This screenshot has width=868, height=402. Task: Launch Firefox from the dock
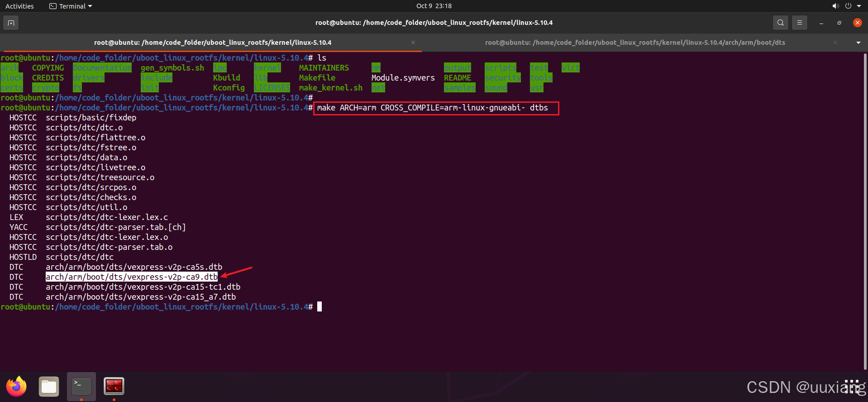(x=16, y=387)
